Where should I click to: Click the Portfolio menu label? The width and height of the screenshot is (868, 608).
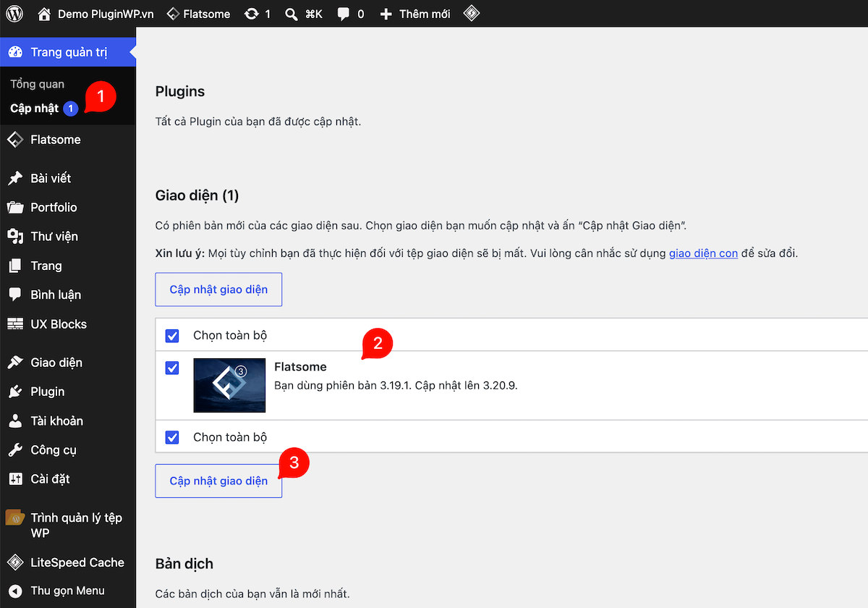54,207
